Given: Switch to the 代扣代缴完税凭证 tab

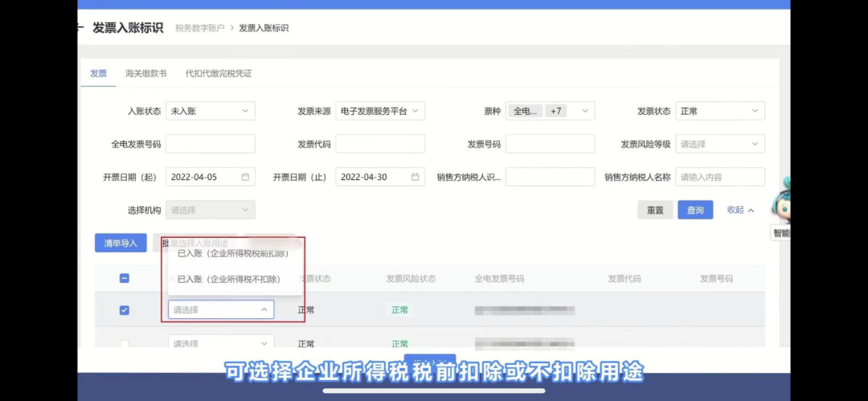Looking at the screenshot, I should pyautogui.click(x=219, y=73).
